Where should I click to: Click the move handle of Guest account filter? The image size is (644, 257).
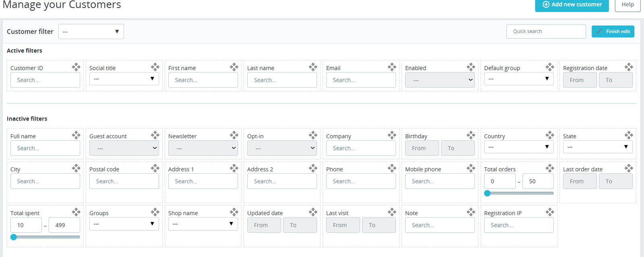click(x=155, y=135)
